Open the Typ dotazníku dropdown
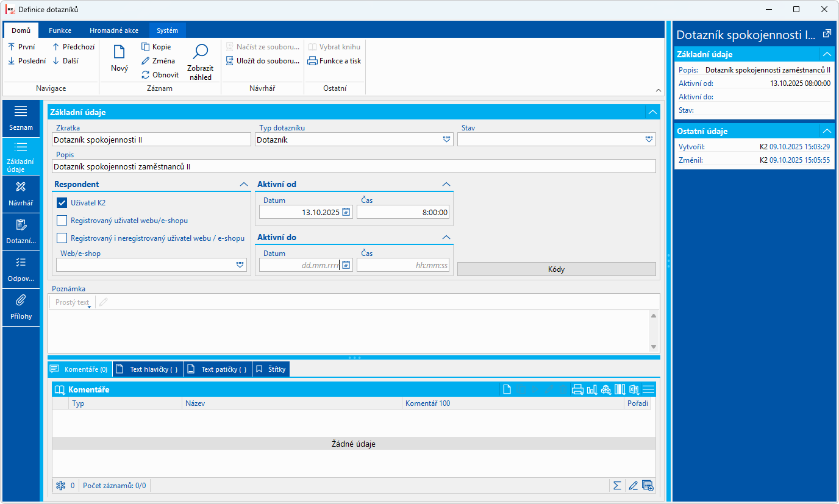Screen dimensions: 839x504 pos(446,140)
